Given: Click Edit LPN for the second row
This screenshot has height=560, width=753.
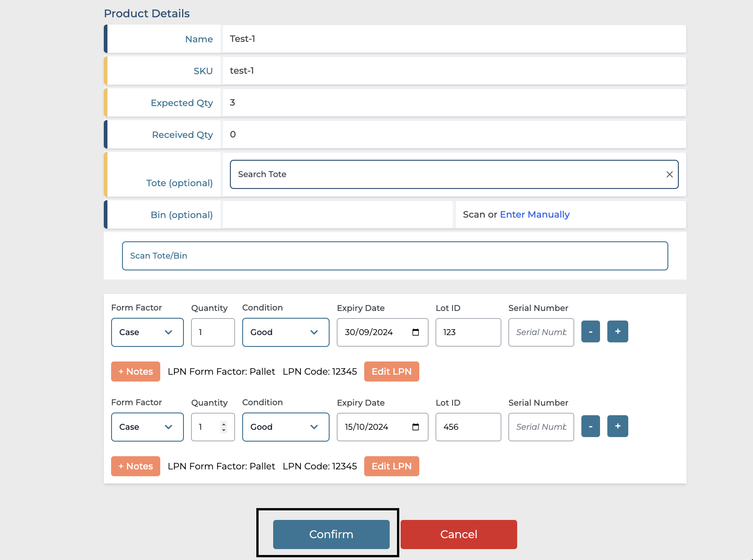Looking at the screenshot, I should tap(392, 466).
